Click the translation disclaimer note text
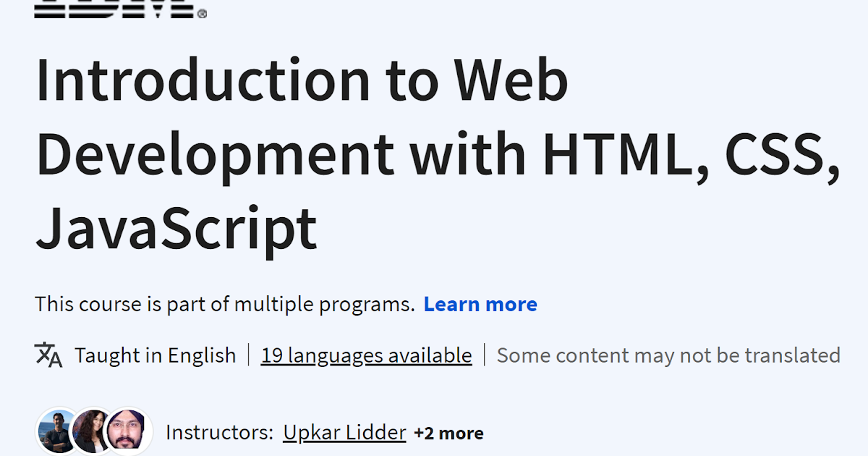Viewport: 868px width, 456px height. pyautogui.click(x=668, y=355)
